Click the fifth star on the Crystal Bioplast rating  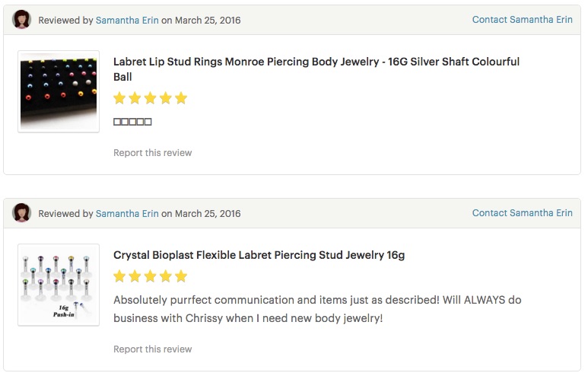(181, 276)
